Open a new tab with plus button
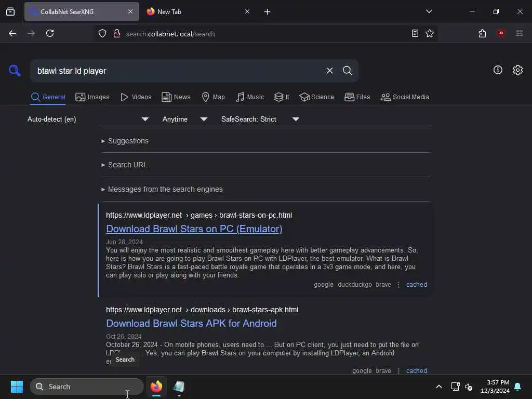This screenshot has height=399, width=532. tap(267, 12)
